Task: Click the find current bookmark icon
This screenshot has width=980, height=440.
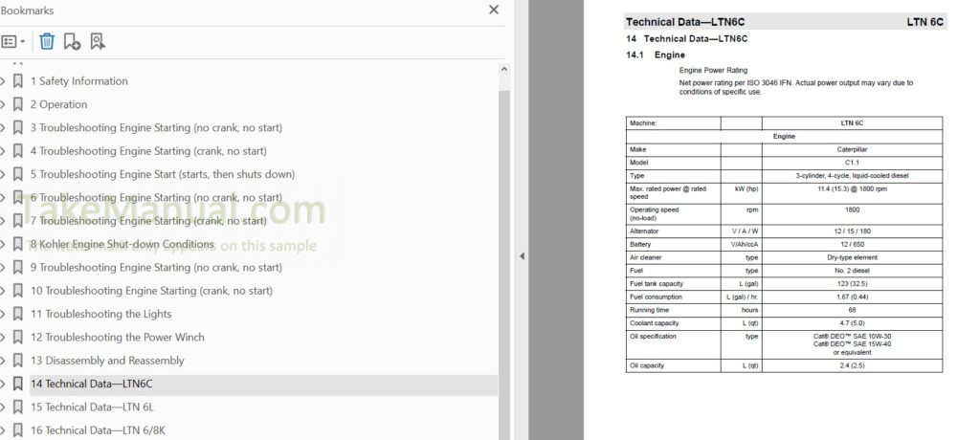Action: (x=97, y=41)
